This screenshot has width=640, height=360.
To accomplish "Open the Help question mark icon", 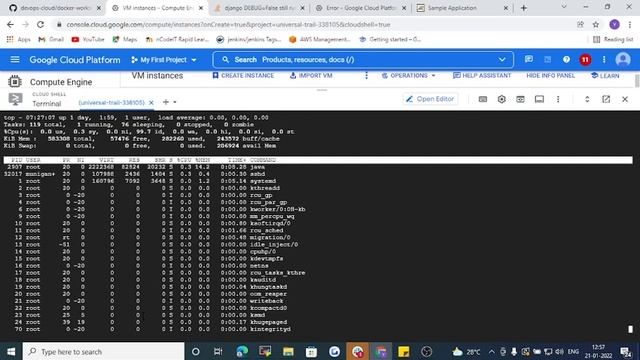I will [566, 60].
